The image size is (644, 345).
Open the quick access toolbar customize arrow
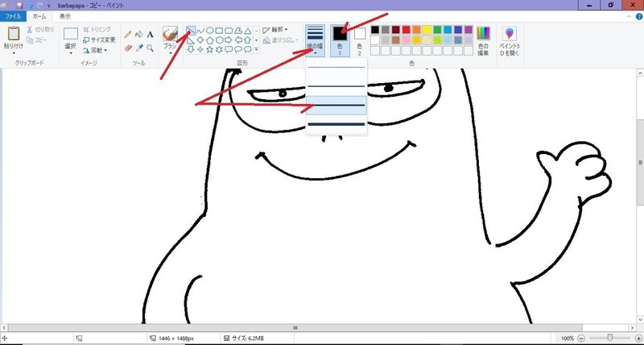pos(49,6)
